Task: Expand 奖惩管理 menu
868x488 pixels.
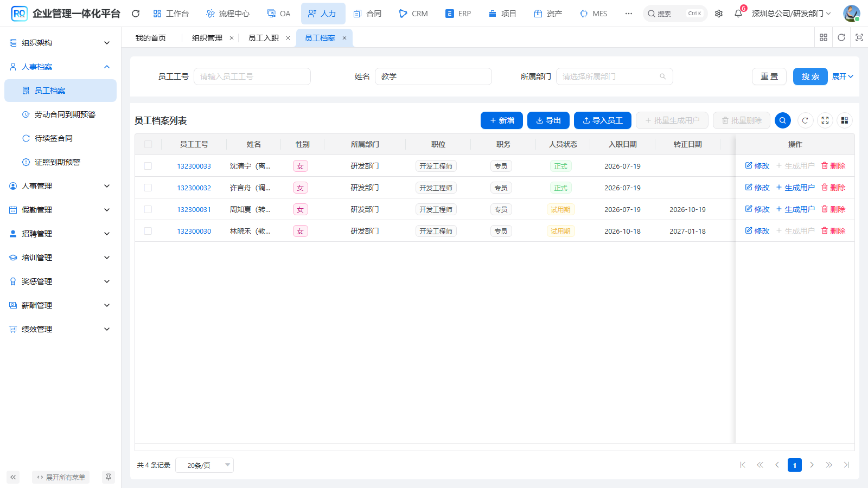Action: pyautogui.click(x=60, y=281)
